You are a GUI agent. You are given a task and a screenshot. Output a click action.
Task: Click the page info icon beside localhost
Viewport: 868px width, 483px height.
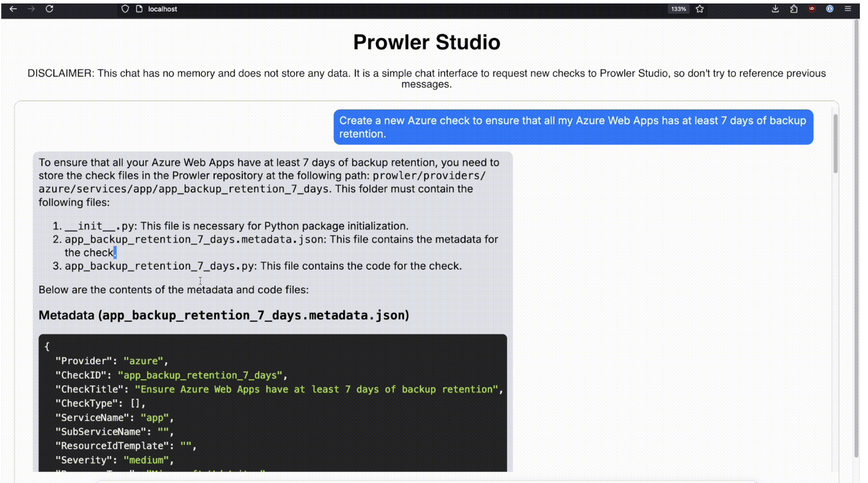tap(139, 9)
